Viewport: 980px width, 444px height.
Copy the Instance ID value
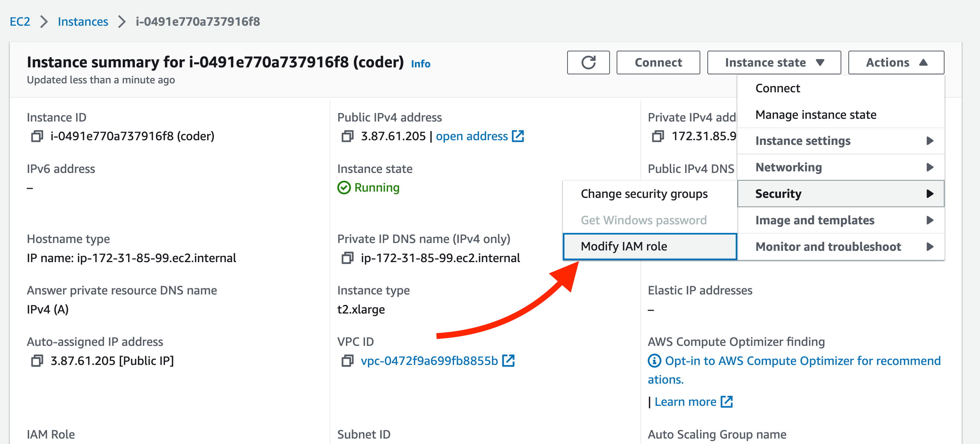click(x=37, y=136)
